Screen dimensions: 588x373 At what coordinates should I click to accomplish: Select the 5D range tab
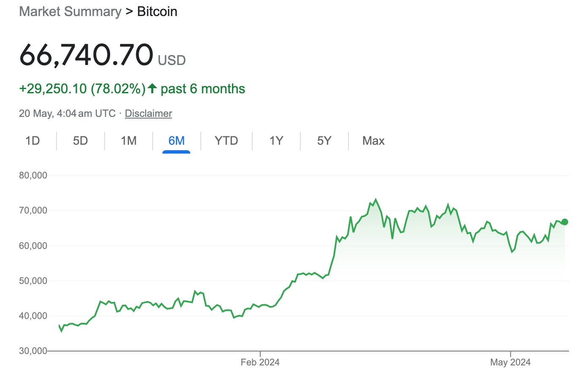click(81, 141)
